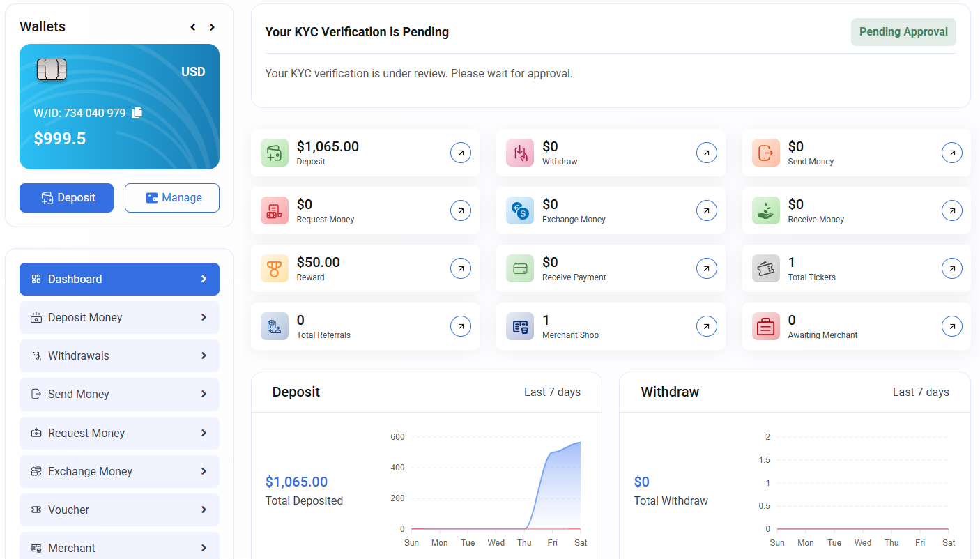Open the Total Tickets stat card arrow

tap(952, 268)
